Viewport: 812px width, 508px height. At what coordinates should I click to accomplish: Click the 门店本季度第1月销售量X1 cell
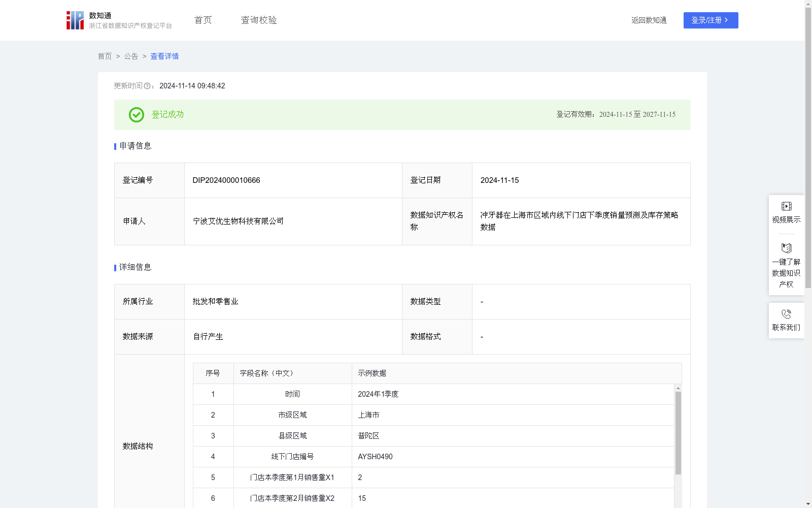[292, 478]
